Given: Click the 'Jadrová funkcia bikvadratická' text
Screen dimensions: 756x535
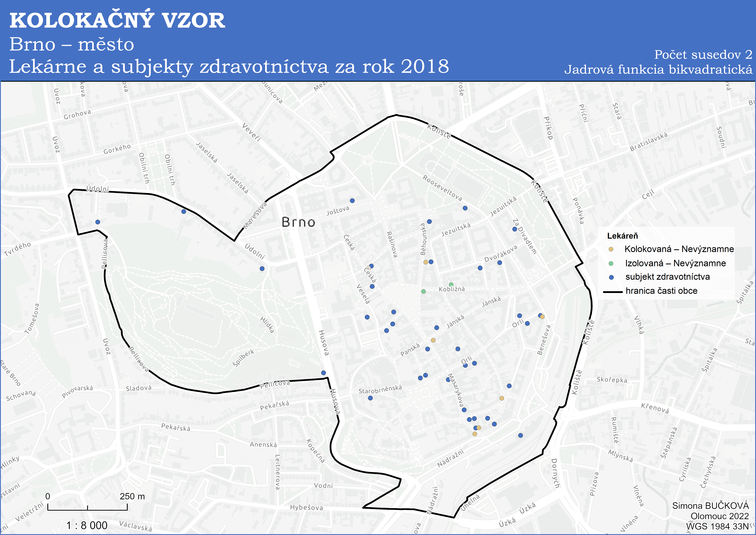Looking at the screenshot, I should pos(658,69).
